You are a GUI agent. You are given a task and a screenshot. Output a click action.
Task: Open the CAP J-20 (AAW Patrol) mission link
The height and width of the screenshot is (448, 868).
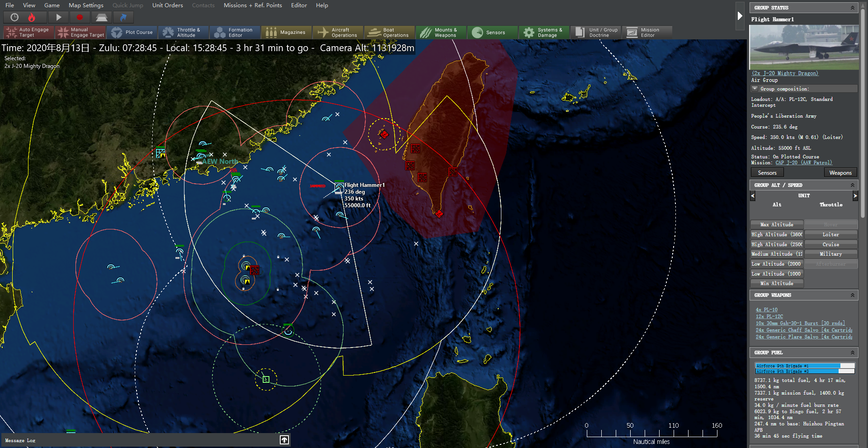[803, 163]
